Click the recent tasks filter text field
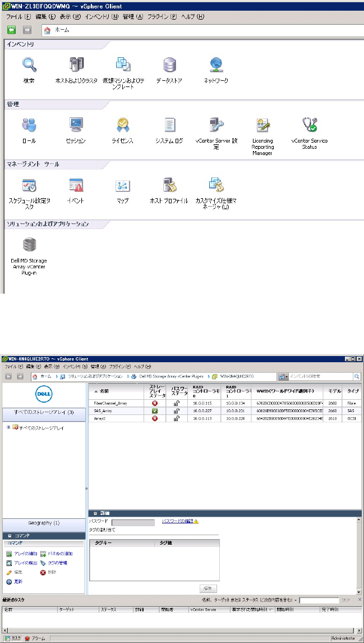This screenshot has width=364, height=643. 319,600
